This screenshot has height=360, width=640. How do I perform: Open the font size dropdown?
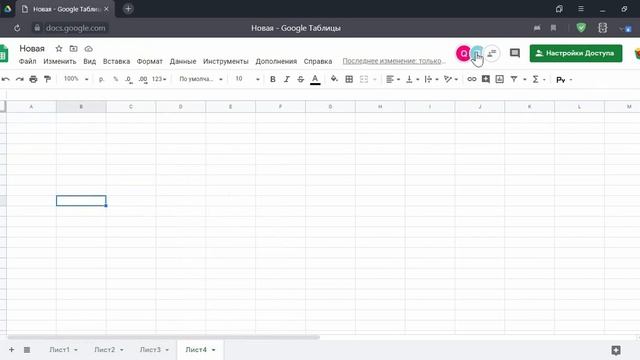[247, 79]
